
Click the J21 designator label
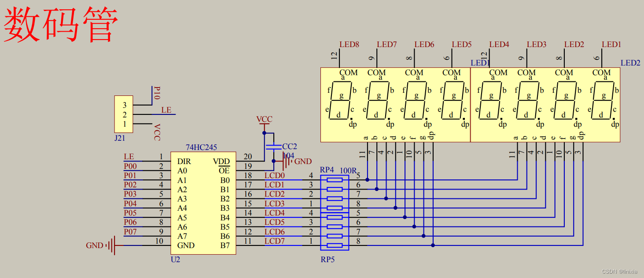click(119, 138)
